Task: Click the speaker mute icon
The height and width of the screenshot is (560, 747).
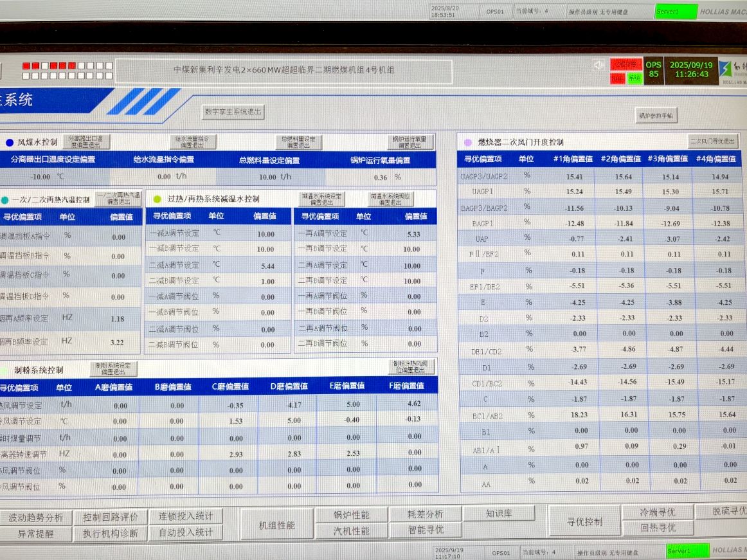Action: [x=598, y=66]
